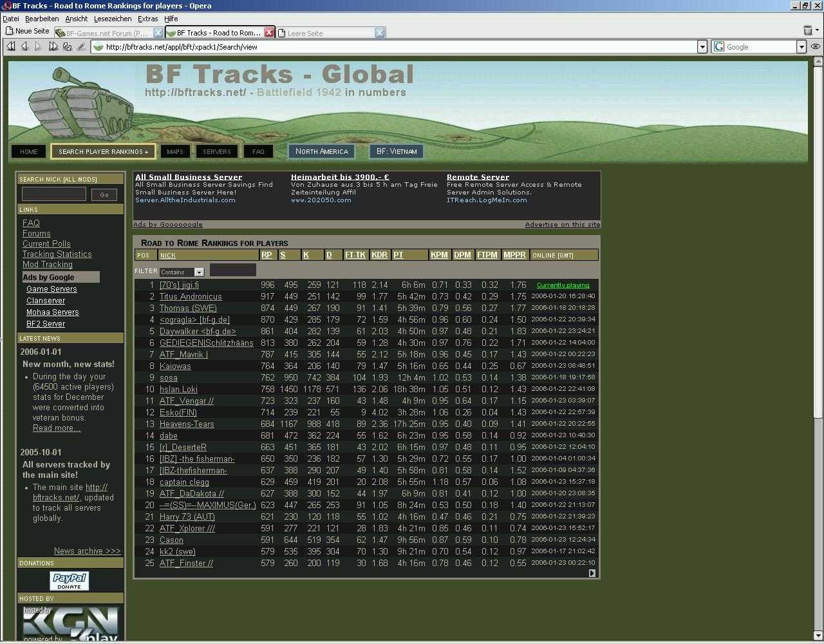This screenshot has width=824, height=644.
Task: Close the BF Tracks tab
Action: pos(269,32)
